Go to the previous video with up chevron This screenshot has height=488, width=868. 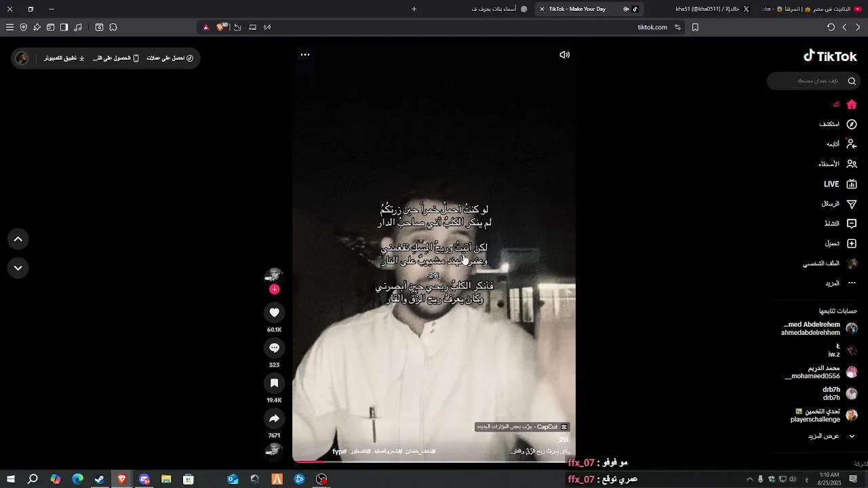(18, 239)
